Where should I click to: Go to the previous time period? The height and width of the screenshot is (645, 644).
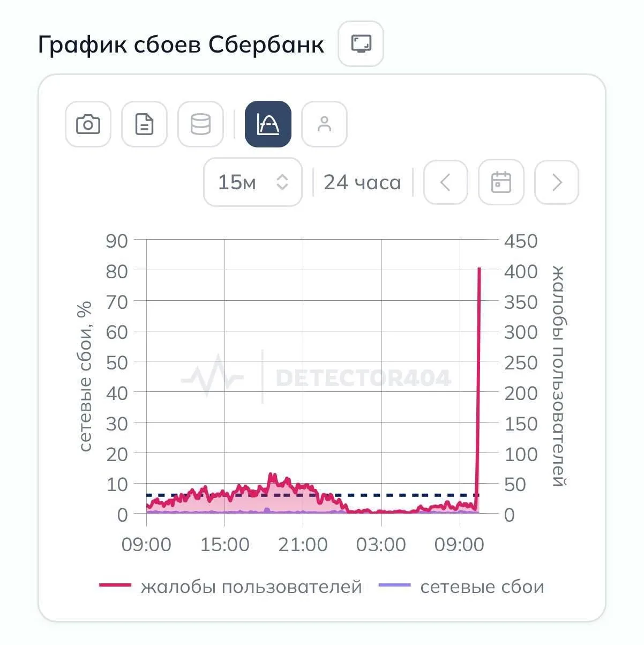click(445, 182)
